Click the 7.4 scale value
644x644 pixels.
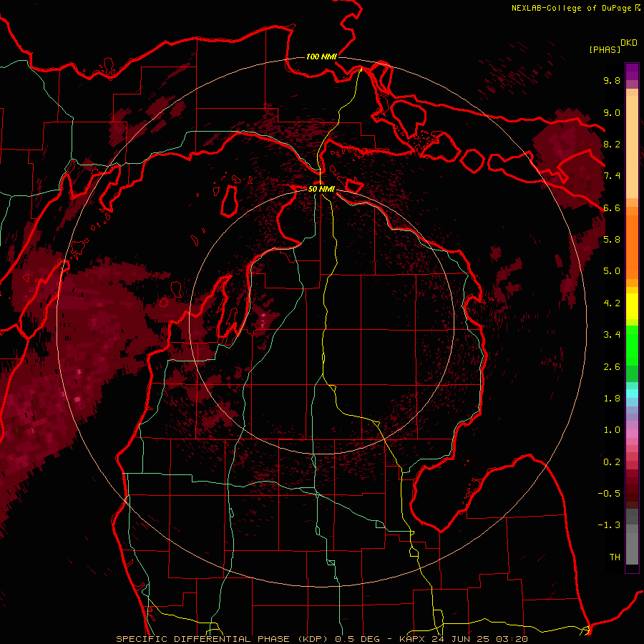coord(612,176)
